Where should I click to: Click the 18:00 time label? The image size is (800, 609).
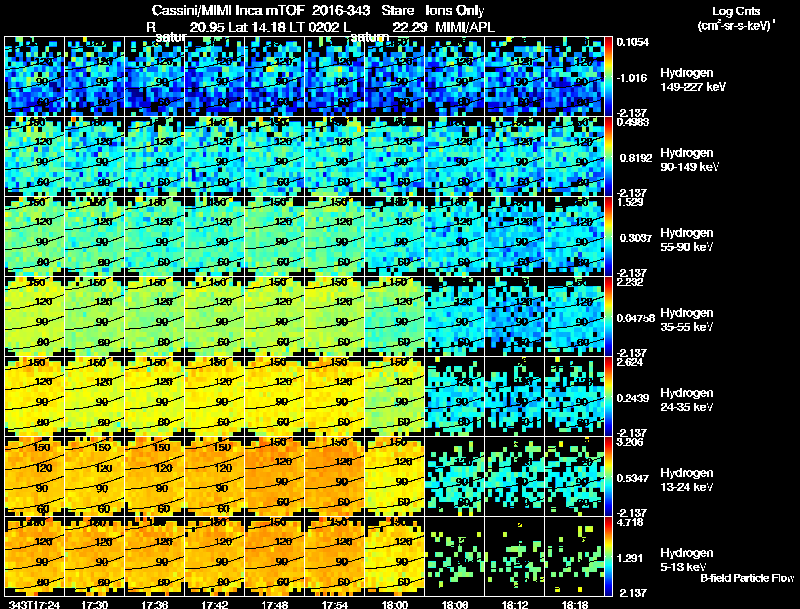pos(394,604)
